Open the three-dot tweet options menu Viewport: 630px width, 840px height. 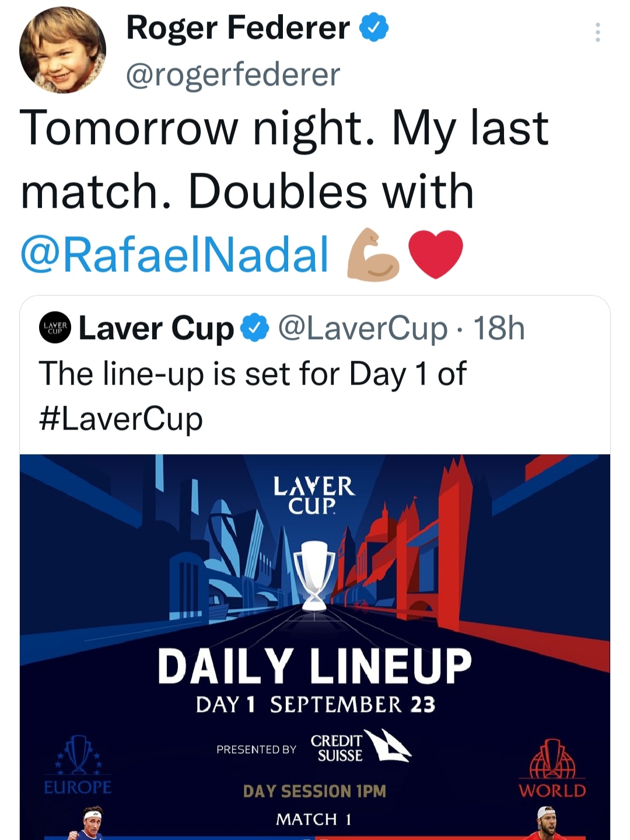597,32
